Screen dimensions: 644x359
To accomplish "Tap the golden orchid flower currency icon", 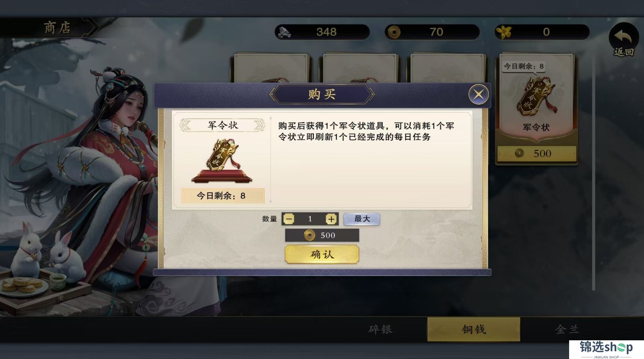I will pyautogui.click(x=504, y=32).
